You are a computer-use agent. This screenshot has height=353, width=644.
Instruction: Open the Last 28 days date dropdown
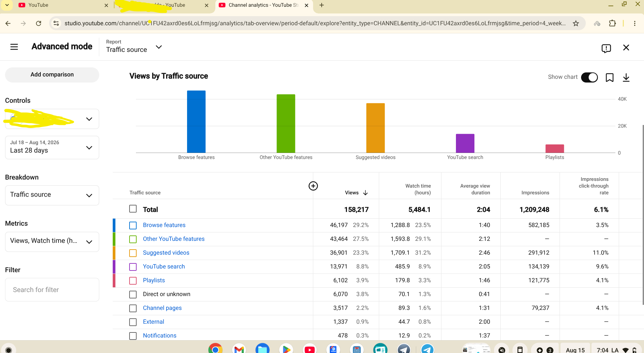click(52, 147)
